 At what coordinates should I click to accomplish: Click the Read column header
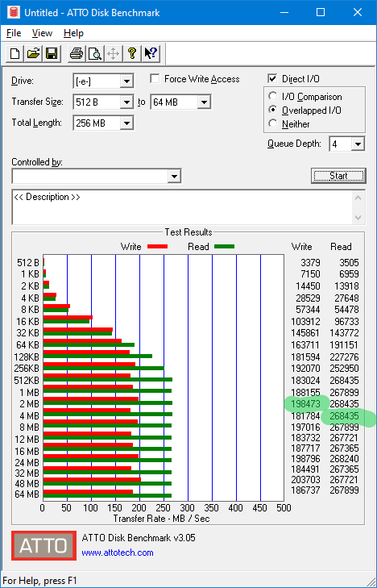click(x=341, y=247)
